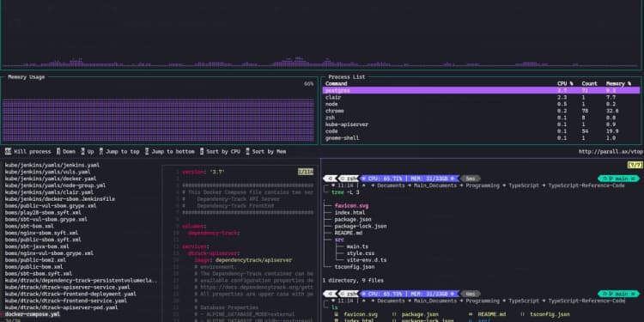The height and width of the screenshot is (322, 644).
Task: Click the Process List panel title
Action: tap(347, 76)
